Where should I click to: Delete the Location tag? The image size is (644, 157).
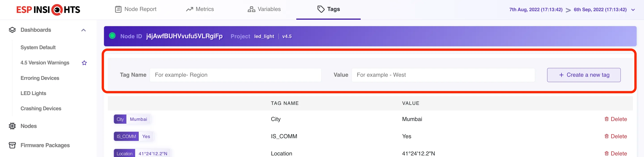point(616,153)
